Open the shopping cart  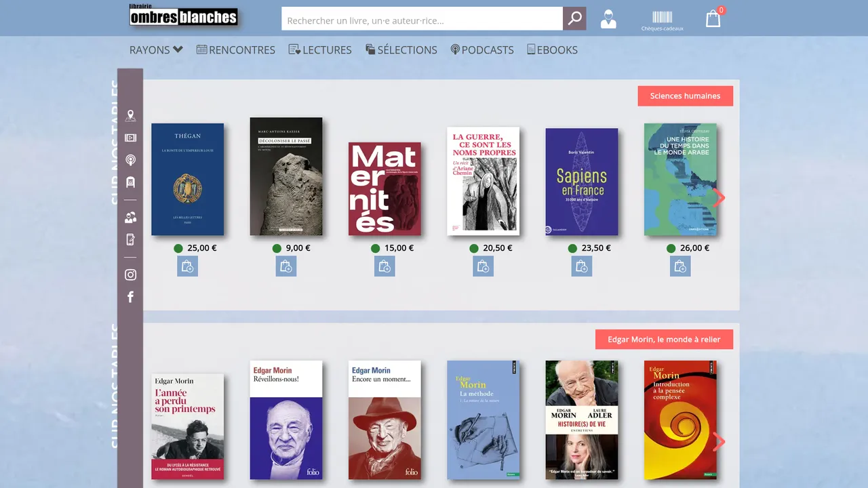pyautogui.click(x=713, y=19)
